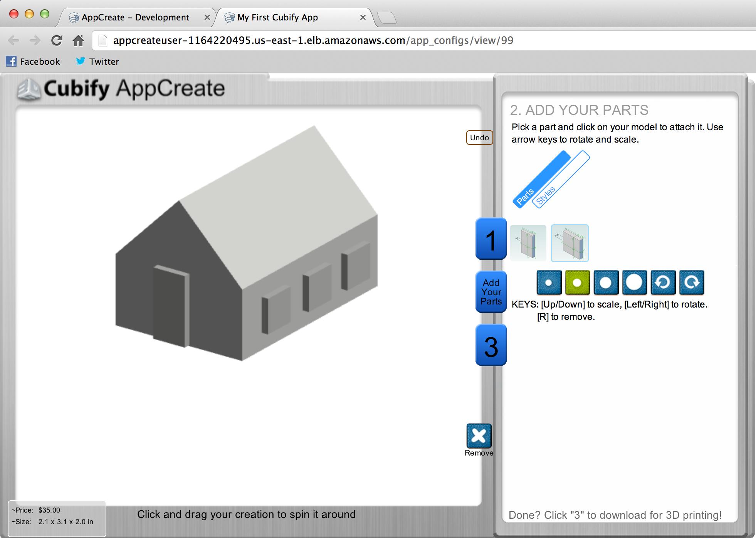Screen dimensions: 756x538
Task: Switch to the Styles tab
Action: tap(561, 180)
